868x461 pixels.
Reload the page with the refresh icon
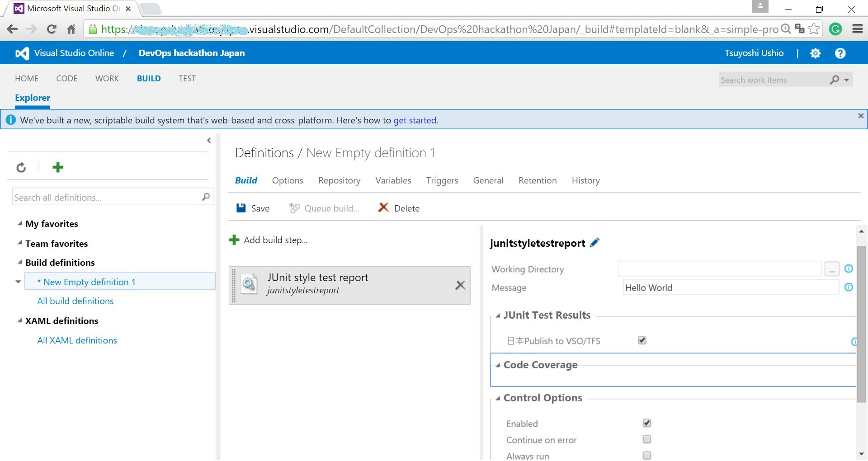click(52, 29)
